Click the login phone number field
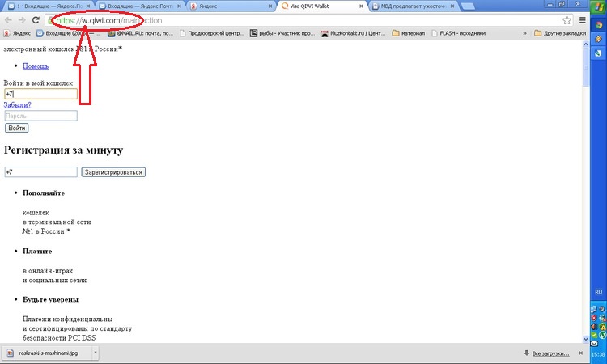Viewport: 607px width, 364px height. (x=40, y=94)
